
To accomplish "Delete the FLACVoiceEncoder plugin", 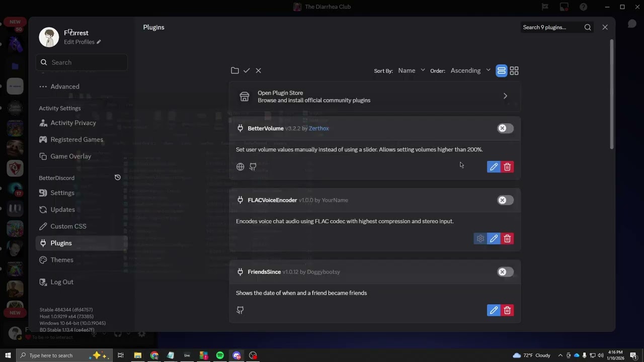I will coord(507,239).
